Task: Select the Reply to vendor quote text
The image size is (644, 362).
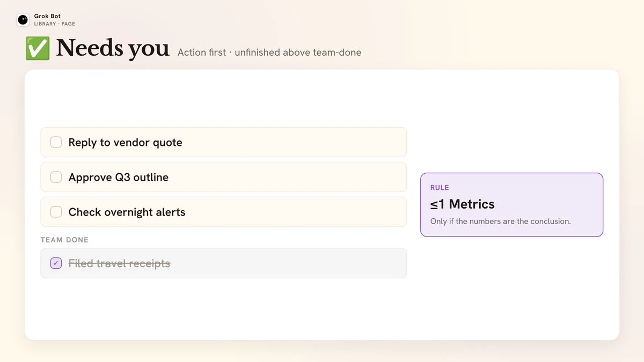Action: [x=125, y=143]
